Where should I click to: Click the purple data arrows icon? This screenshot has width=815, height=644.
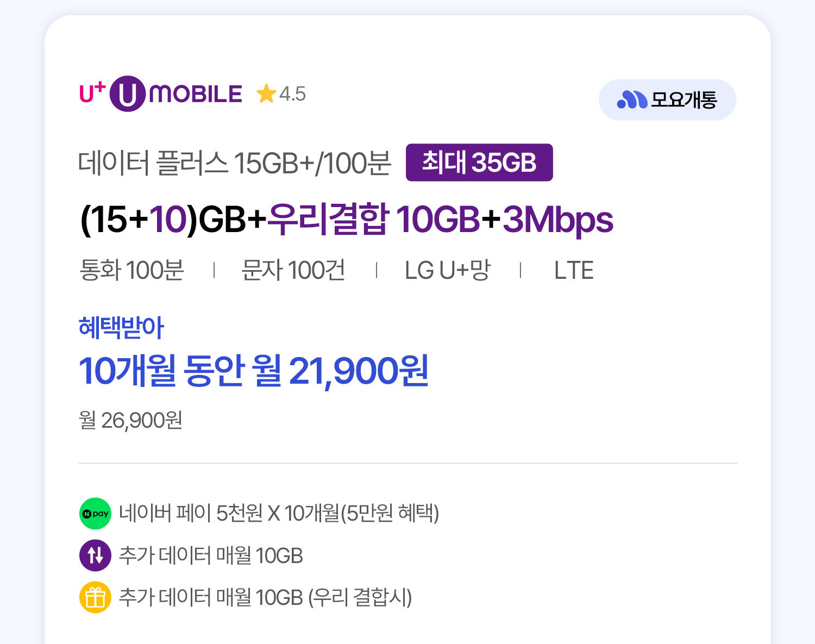click(x=95, y=555)
